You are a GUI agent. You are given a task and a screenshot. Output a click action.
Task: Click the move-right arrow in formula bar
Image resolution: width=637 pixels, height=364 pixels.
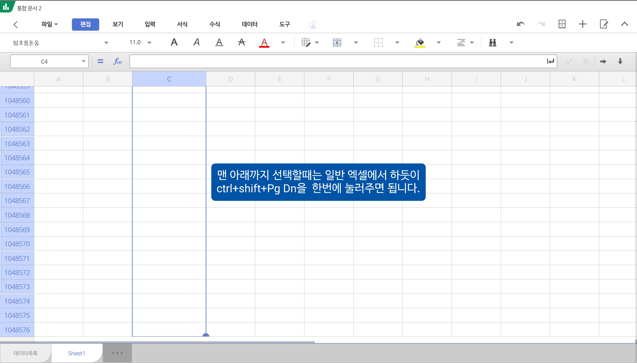pos(603,61)
